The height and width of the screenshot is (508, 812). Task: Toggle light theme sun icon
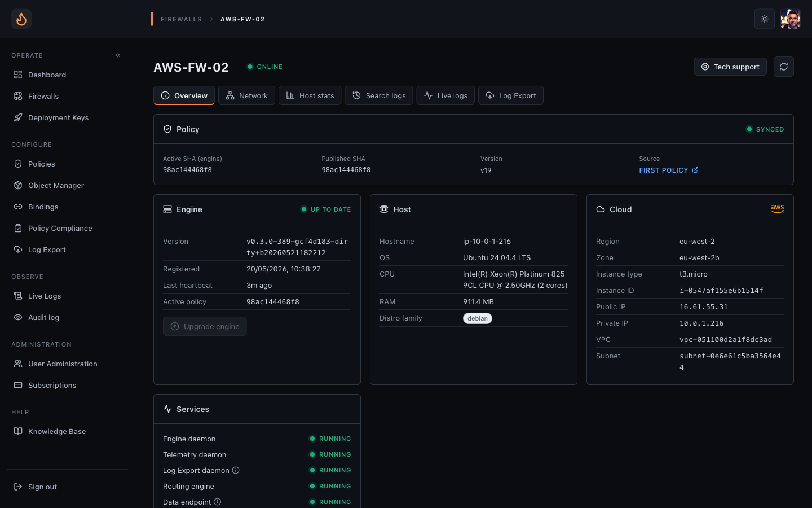click(x=765, y=19)
